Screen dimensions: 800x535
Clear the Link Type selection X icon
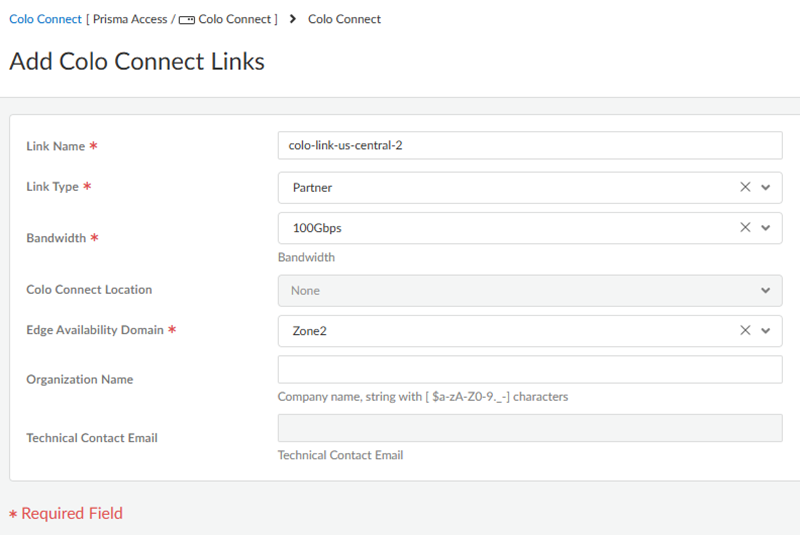click(745, 187)
